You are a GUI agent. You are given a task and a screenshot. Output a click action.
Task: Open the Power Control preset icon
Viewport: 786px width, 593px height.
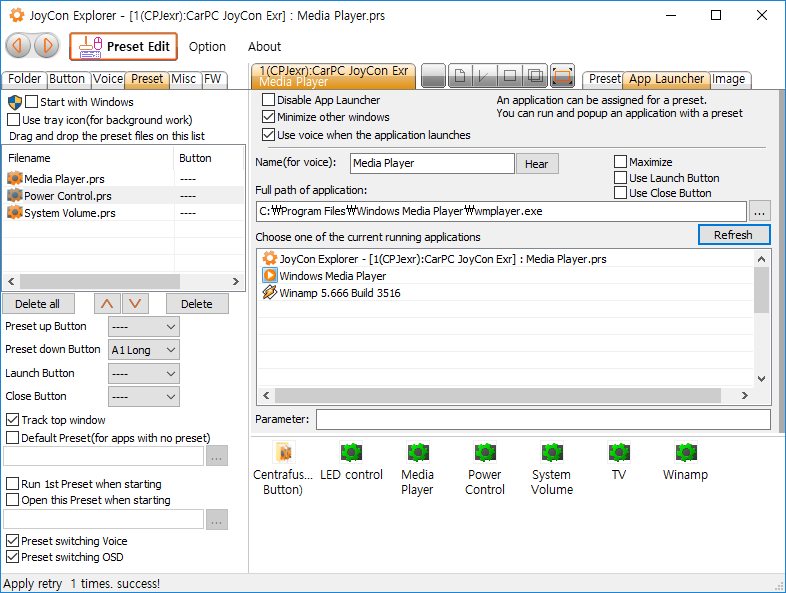click(x=485, y=468)
